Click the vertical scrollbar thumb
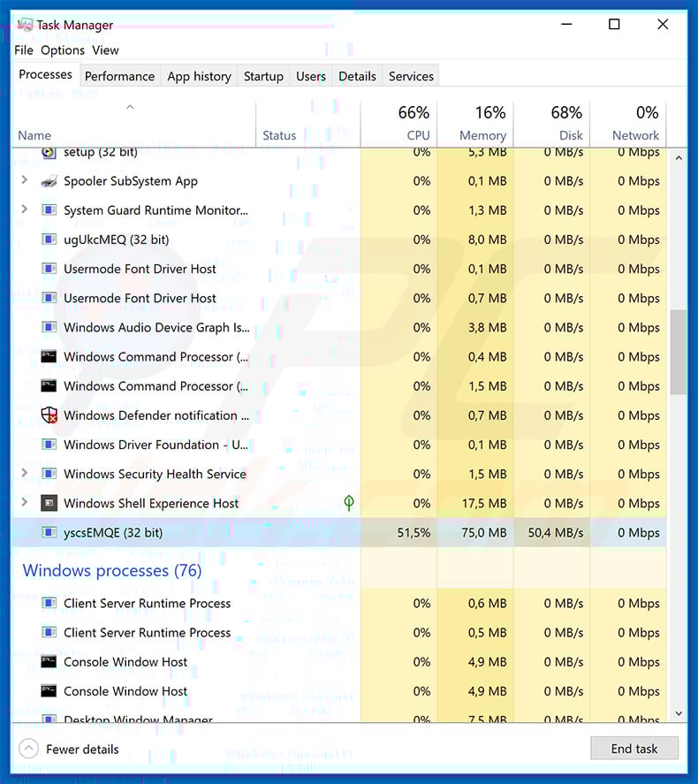Screen dimensions: 698x784 point(678,353)
